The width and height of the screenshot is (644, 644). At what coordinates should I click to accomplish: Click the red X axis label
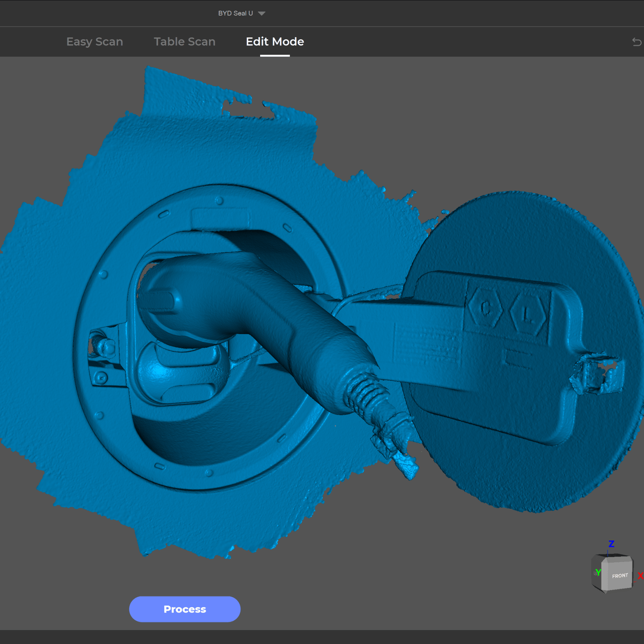click(640, 576)
